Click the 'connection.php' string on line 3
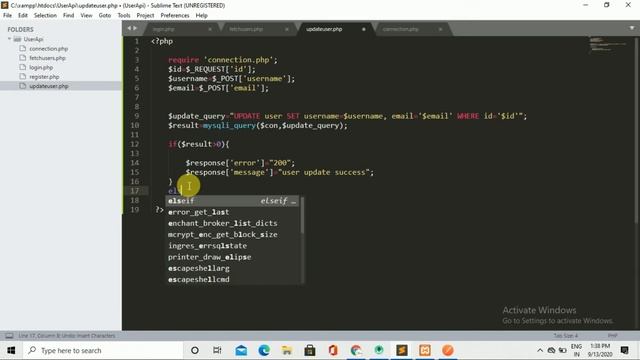 [x=238, y=60]
